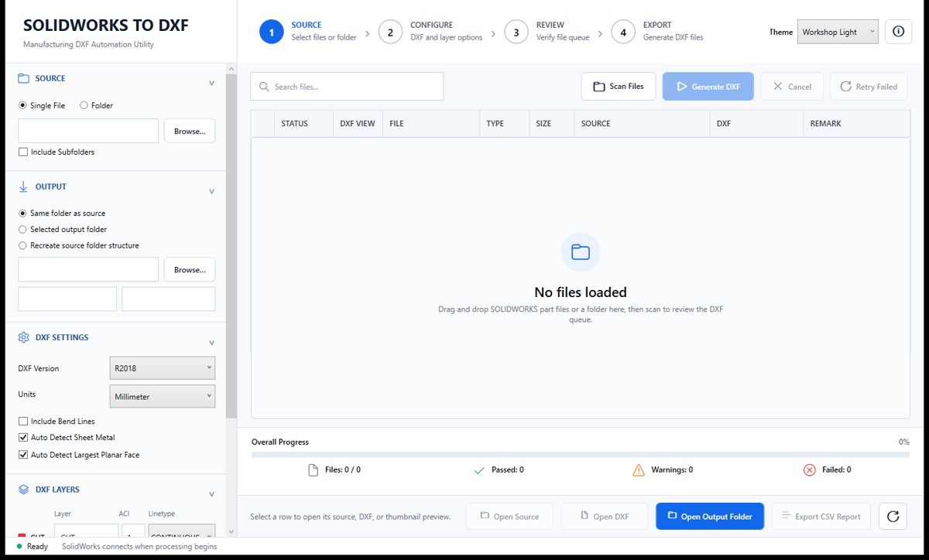Select the CONFIGURE wizard step label
The width and height of the screenshot is (929, 560).
(432, 25)
